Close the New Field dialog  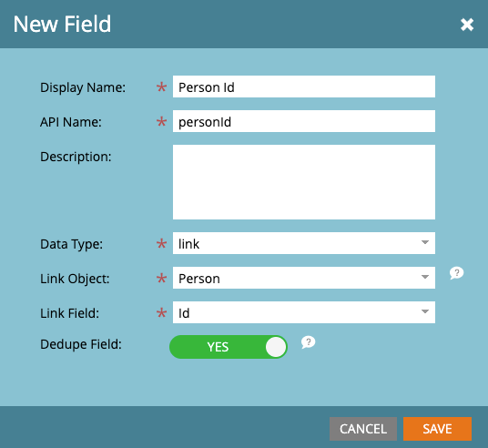[467, 25]
